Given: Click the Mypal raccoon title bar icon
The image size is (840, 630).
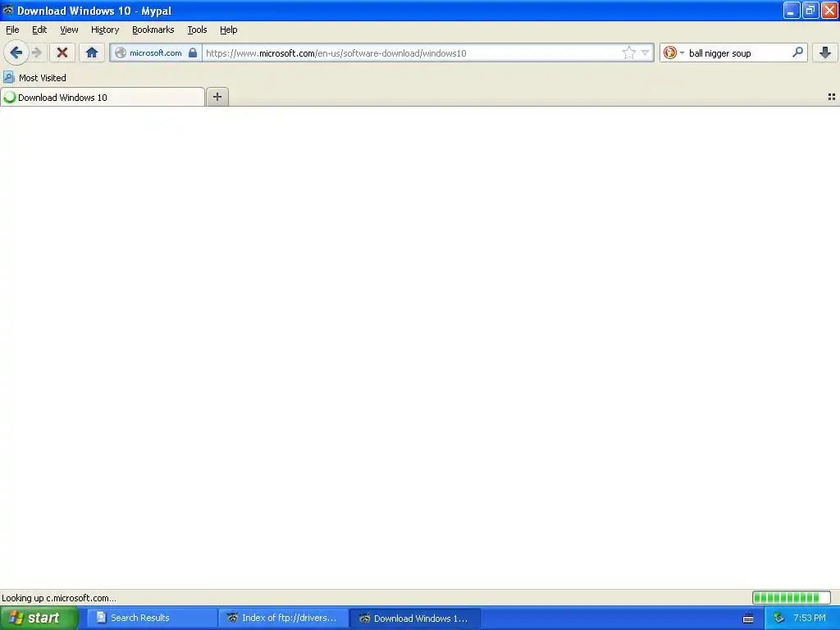Looking at the screenshot, I should coord(7,10).
